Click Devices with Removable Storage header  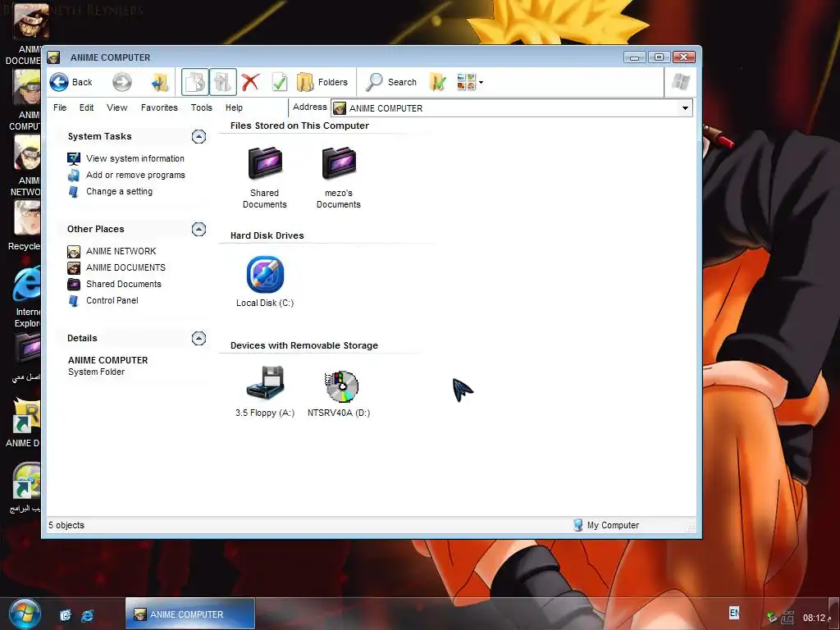click(304, 345)
